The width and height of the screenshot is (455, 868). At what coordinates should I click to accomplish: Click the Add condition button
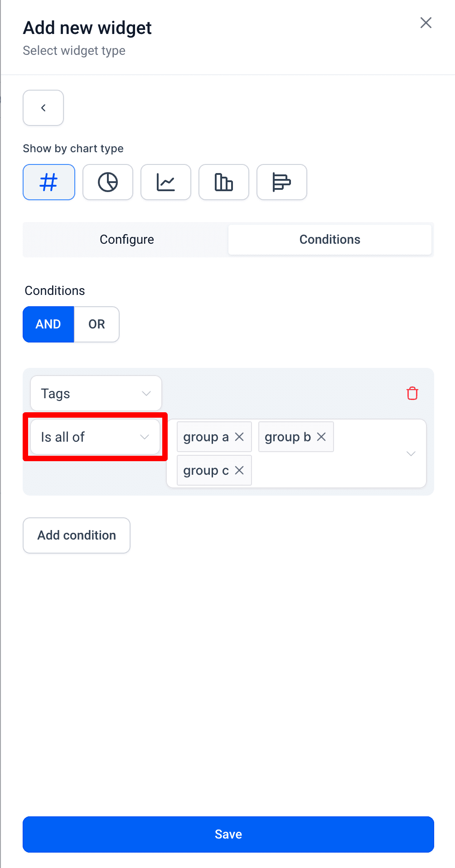pyautogui.click(x=77, y=535)
